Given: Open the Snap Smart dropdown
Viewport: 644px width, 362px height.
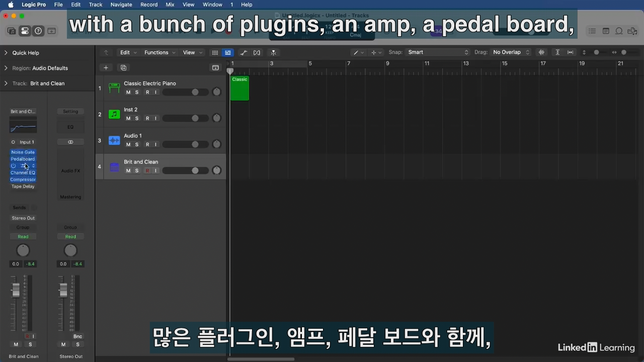Looking at the screenshot, I should point(438,52).
